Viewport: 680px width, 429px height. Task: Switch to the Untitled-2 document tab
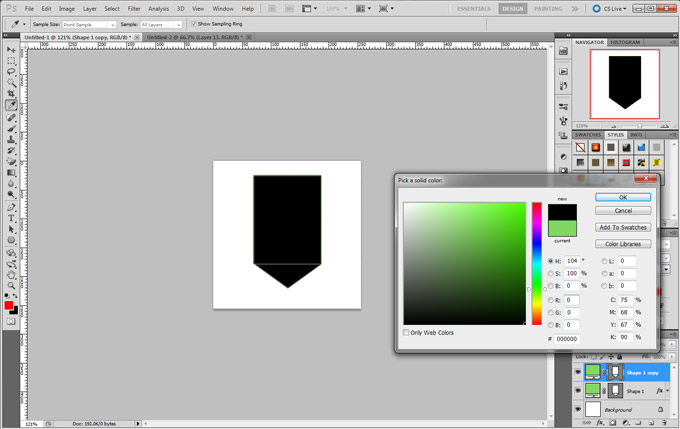pos(194,37)
